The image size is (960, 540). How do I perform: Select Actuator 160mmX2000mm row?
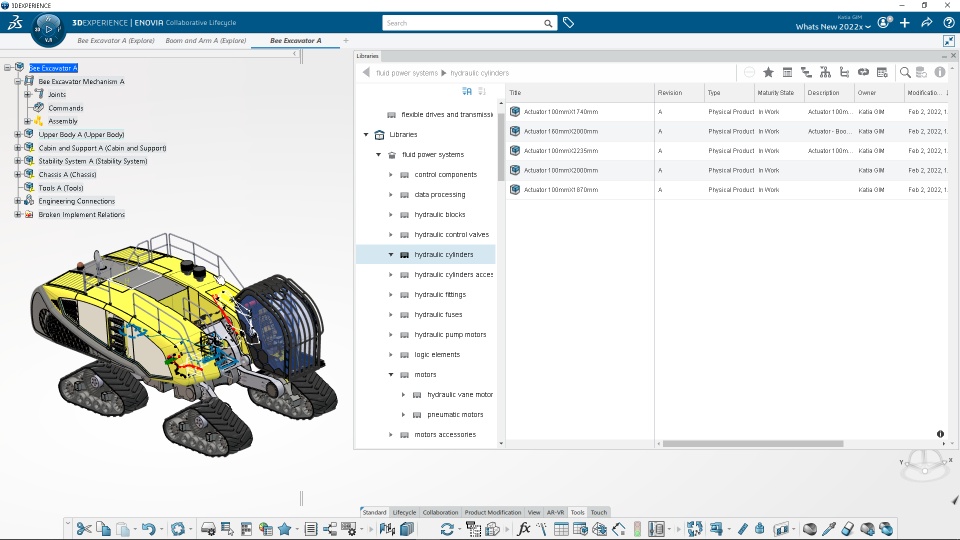pos(727,131)
